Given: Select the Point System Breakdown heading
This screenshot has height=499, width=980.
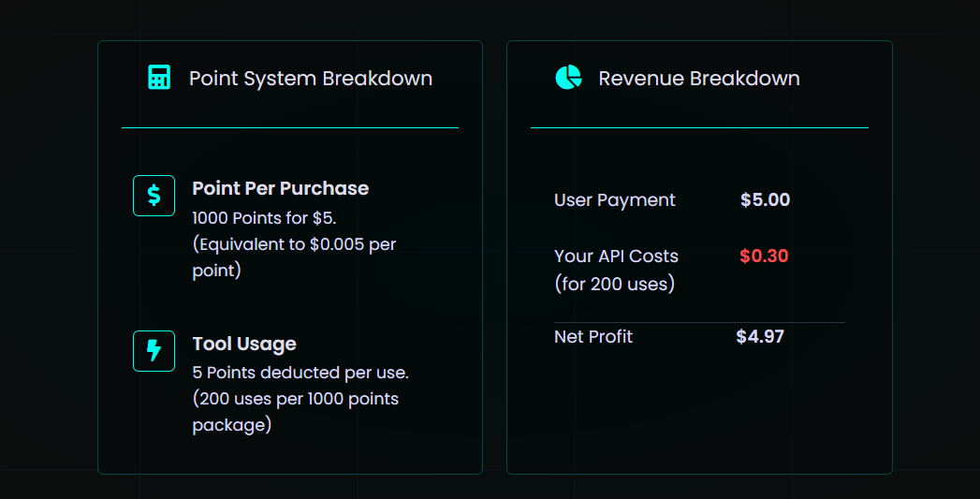Looking at the screenshot, I should 311,79.
